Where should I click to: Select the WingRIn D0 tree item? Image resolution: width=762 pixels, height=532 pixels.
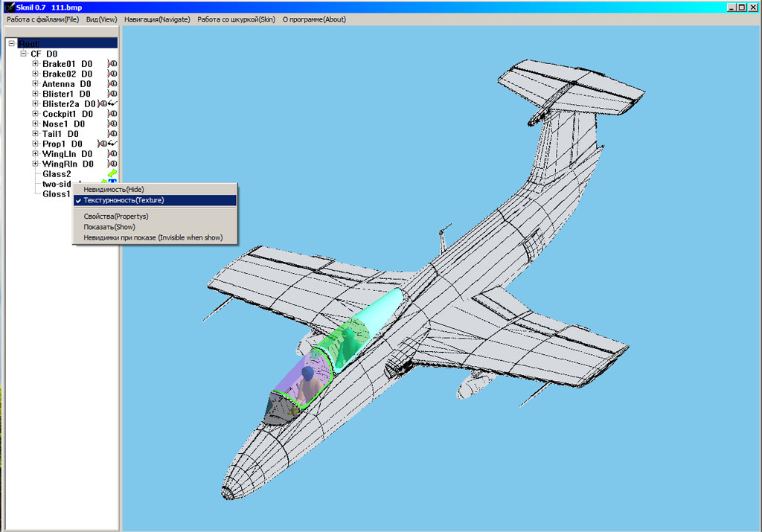pos(68,164)
